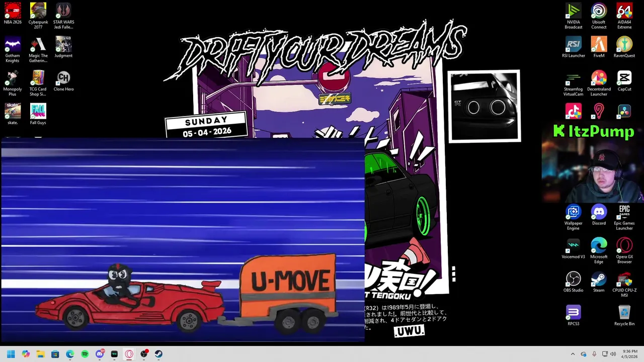Click the Recycle Bin icon

pos(624,315)
